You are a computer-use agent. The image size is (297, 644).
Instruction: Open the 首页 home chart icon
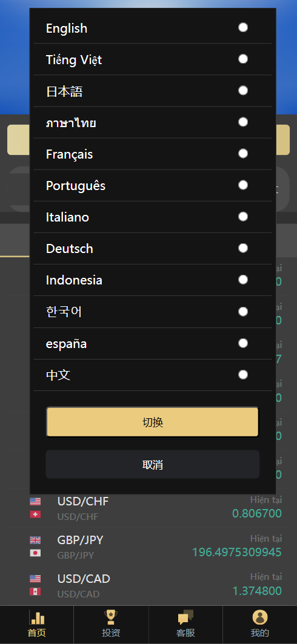pyautogui.click(x=36, y=617)
